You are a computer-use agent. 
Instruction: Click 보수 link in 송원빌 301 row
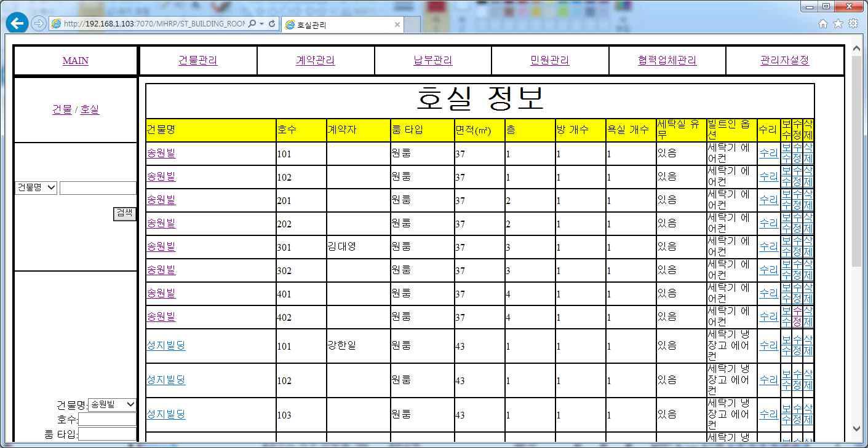pyautogui.click(x=786, y=247)
